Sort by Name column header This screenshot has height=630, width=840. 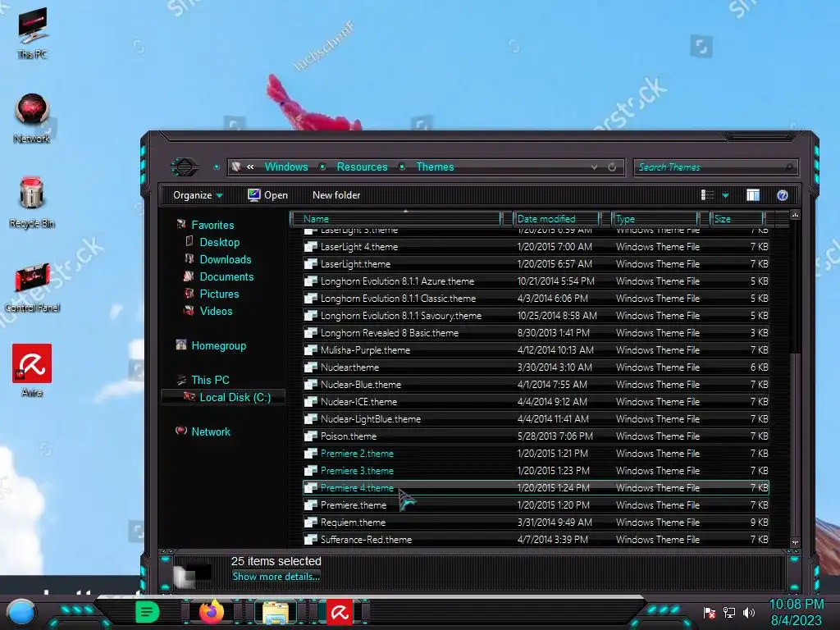(x=396, y=218)
